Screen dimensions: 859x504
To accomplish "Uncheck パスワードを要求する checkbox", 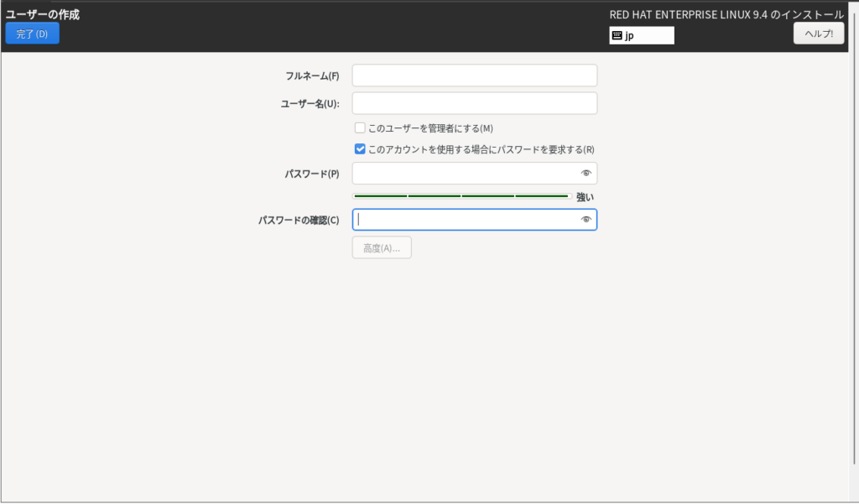I will pos(360,149).
